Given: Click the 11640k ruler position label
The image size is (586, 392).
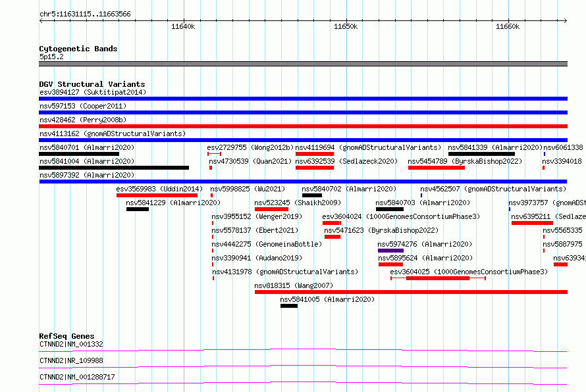Looking at the screenshot, I should point(183,26).
